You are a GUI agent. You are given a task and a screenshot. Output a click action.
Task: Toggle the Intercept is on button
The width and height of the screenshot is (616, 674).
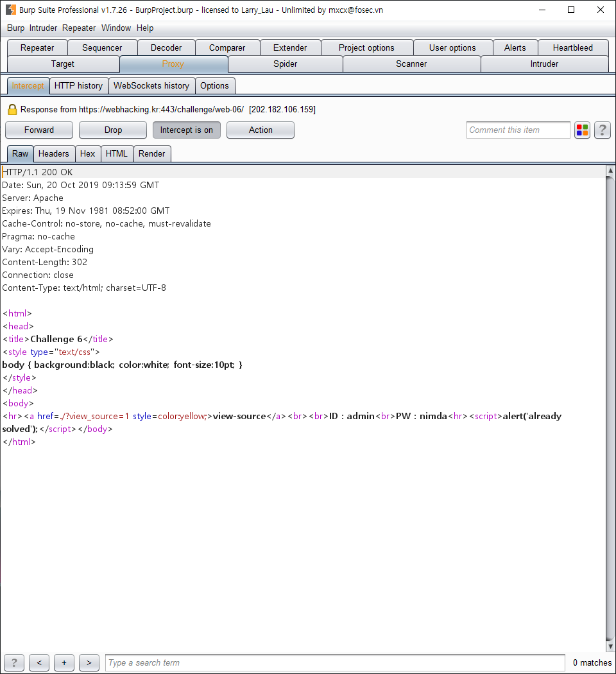[x=187, y=130]
